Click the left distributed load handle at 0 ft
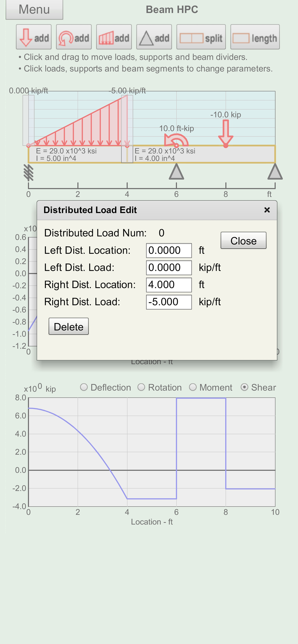 point(29,120)
